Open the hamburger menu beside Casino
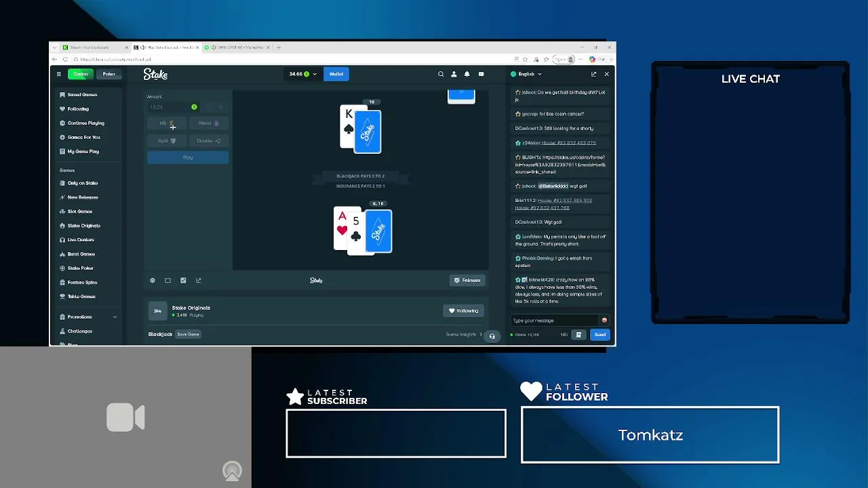868x488 pixels. [x=59, y=74]
